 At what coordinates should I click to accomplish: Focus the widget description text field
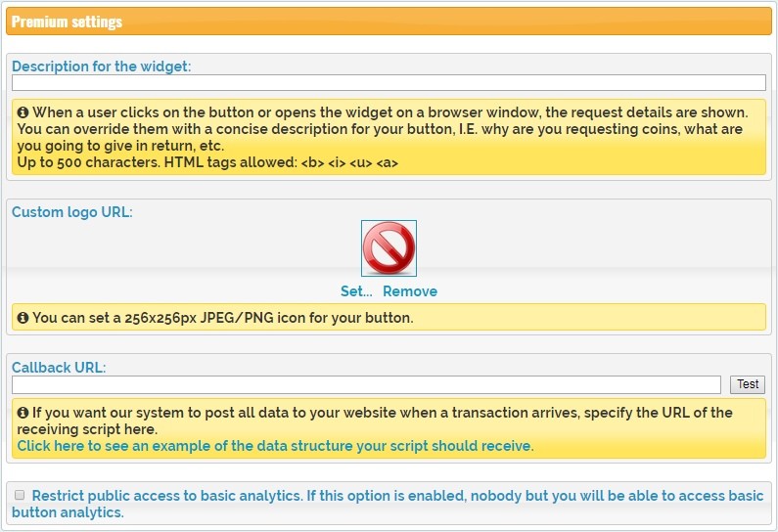[389, 83]
